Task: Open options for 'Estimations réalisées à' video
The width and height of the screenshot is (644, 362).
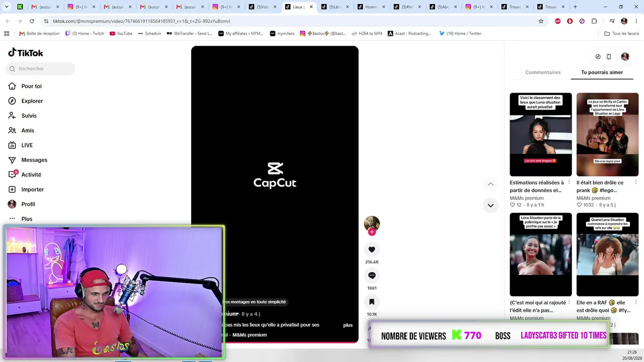Action: (x=569, y=182)
